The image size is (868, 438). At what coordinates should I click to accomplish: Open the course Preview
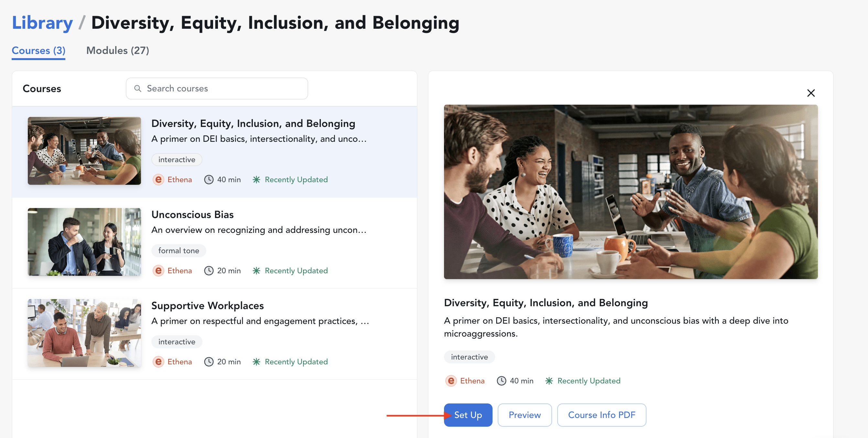(x=524, y=415)
